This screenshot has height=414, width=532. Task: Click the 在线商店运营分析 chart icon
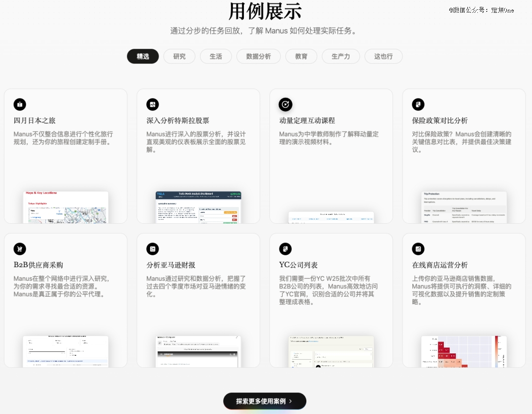tap(418, 249)
